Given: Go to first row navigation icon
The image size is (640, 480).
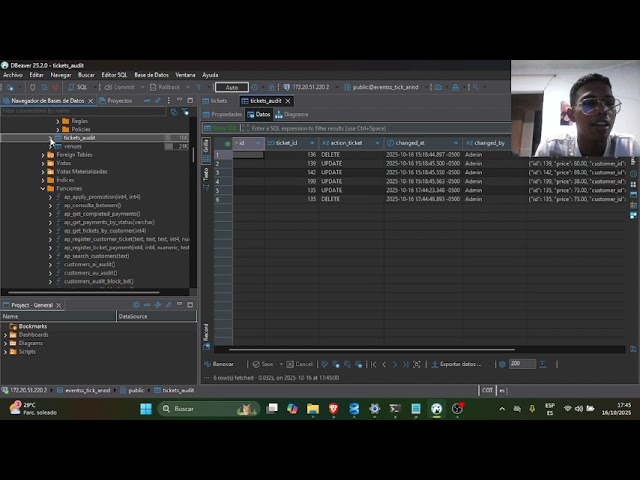Looking at the screenshot, I should point(373,364).
